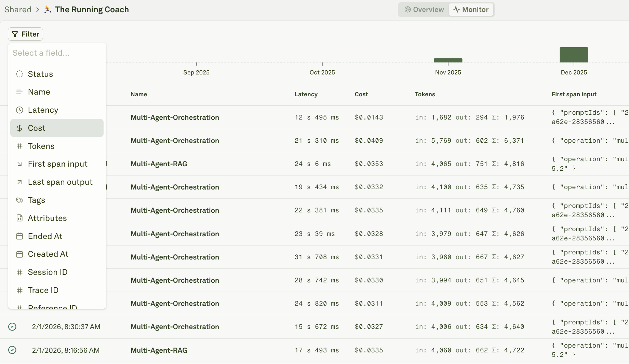Open the Select a field dropdown
The image size is (629, 364).
pos(41,53)
